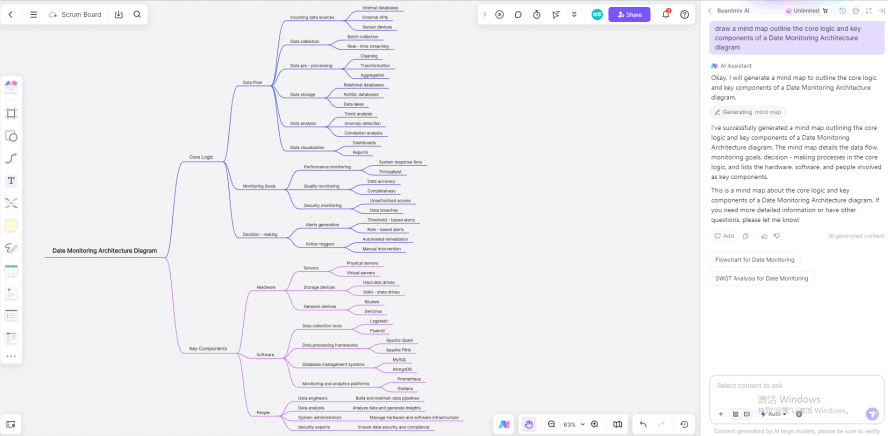
Task: Choose Flowchart for Date Monitoring suggestion
Action: (755, 260)
